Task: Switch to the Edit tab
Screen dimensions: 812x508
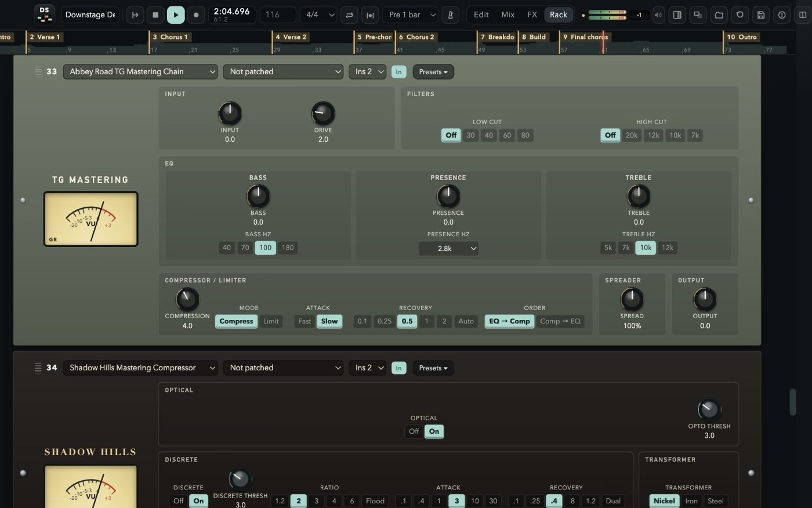Action: pyautogui.click(x=481, y=15)
